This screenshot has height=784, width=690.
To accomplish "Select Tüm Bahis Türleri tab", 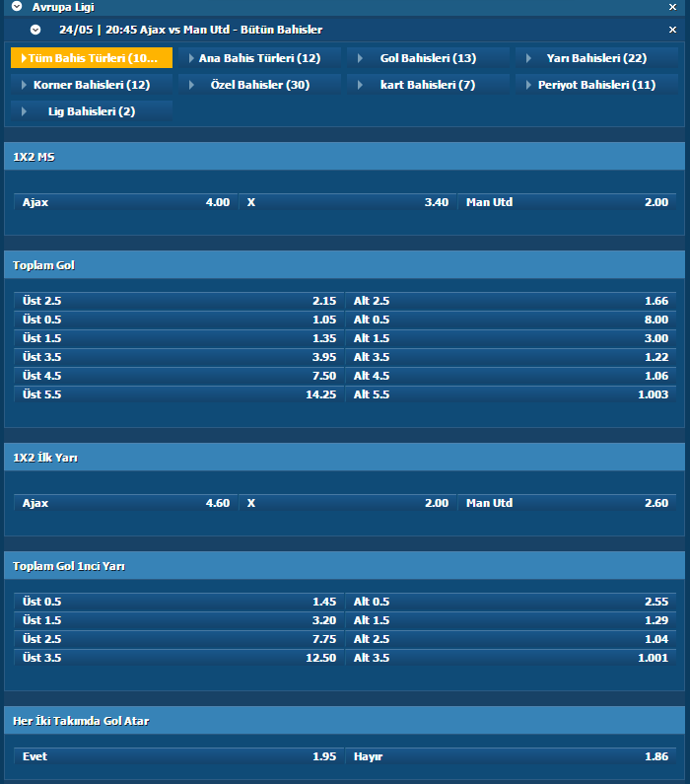I will pyautogui.click(x=92, y=58).
